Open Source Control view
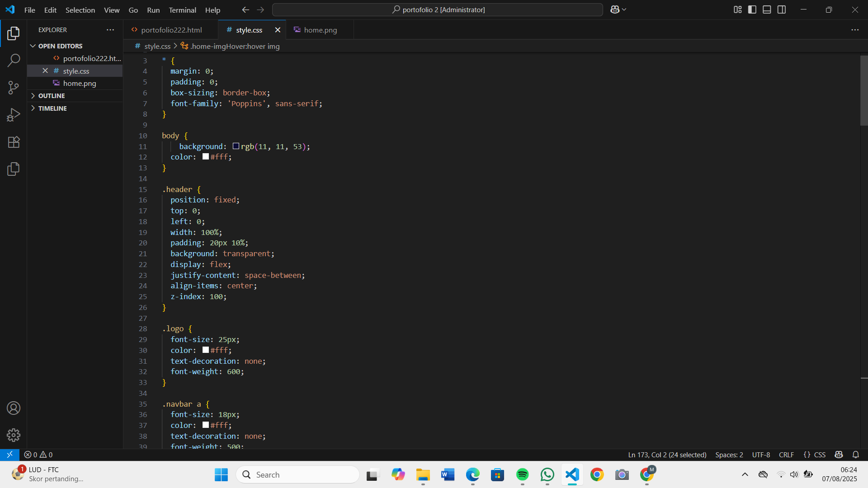 coord(14,88)
